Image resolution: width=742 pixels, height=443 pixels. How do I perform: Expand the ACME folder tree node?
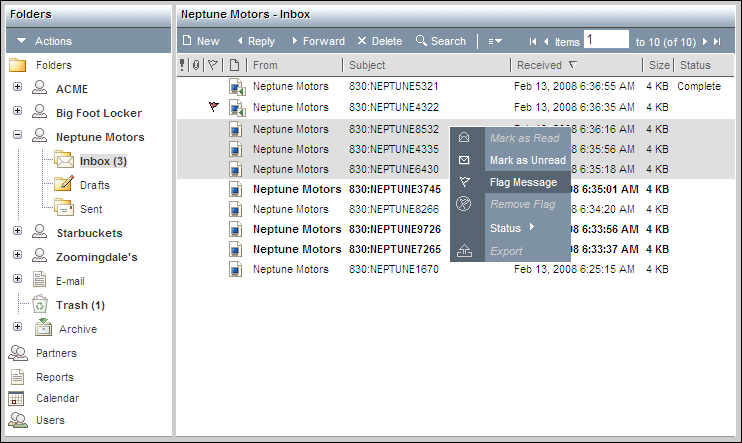point(17,88)
